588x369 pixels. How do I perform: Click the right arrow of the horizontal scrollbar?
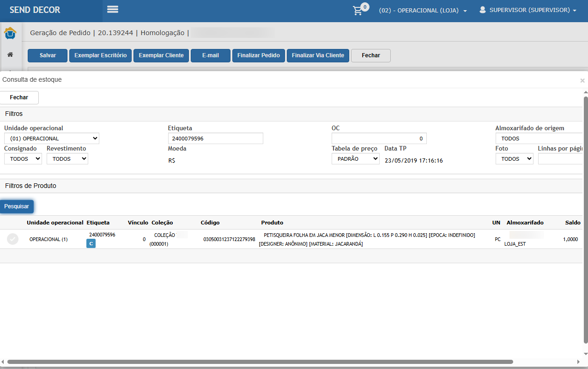[579, 362]
